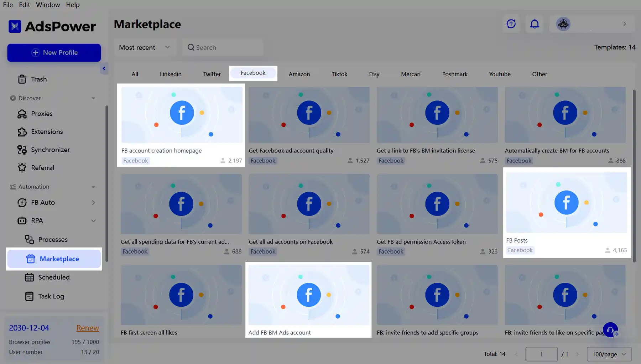Open the FB's BM invitation license template
The image size is (641, 364).
point(437,125)
